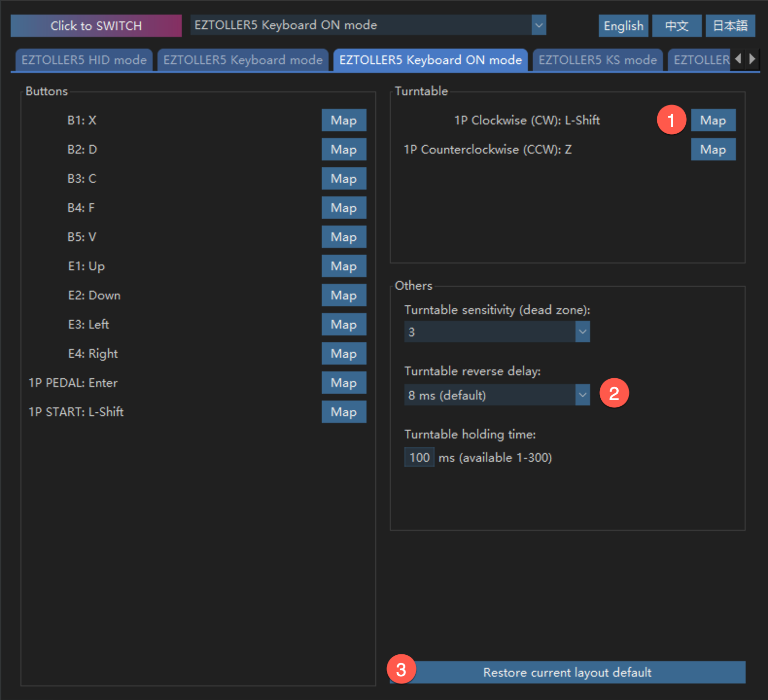Viewport: 768px width, 700px height.
Task: Map the E1: Up button
Action: point(344,266)
